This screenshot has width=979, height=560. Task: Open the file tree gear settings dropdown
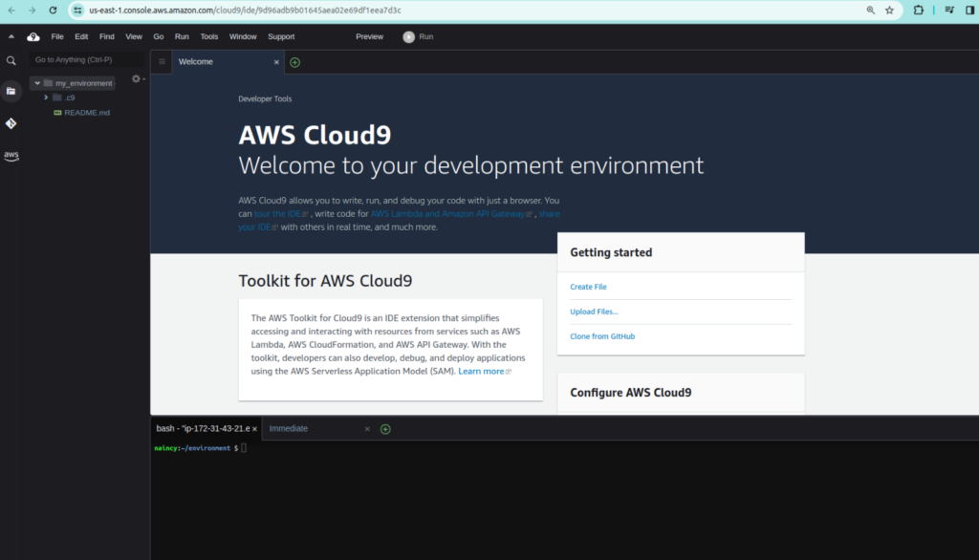click(137, 79)
